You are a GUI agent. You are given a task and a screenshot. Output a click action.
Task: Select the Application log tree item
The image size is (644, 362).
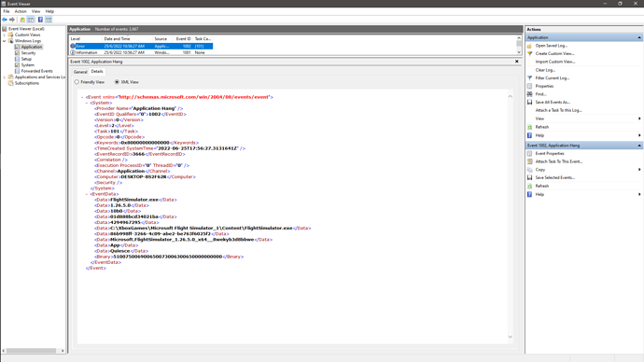[32, 47]
